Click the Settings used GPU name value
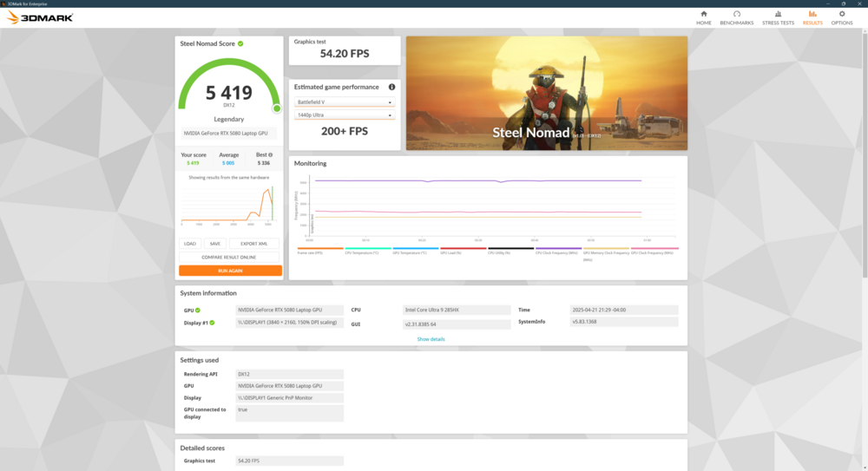The width and height of the screenshot is (868, 471). pos(290,386)
